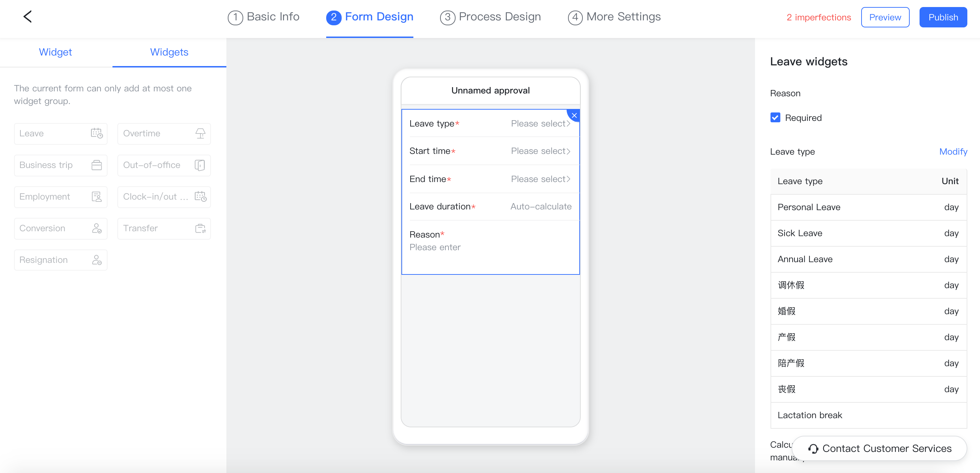980x473 pixels.
Task: Uncheck the Required checkbox for Reason
Action: tap(775, 117)
